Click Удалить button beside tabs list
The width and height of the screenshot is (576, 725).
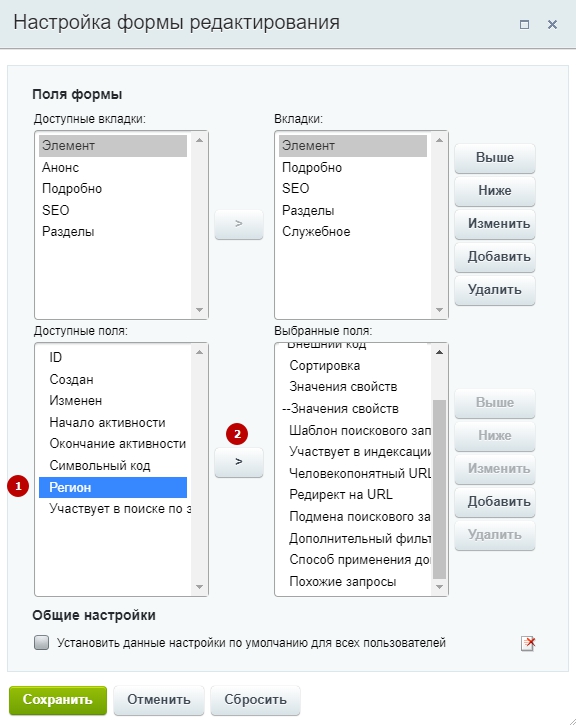point(495,290)
